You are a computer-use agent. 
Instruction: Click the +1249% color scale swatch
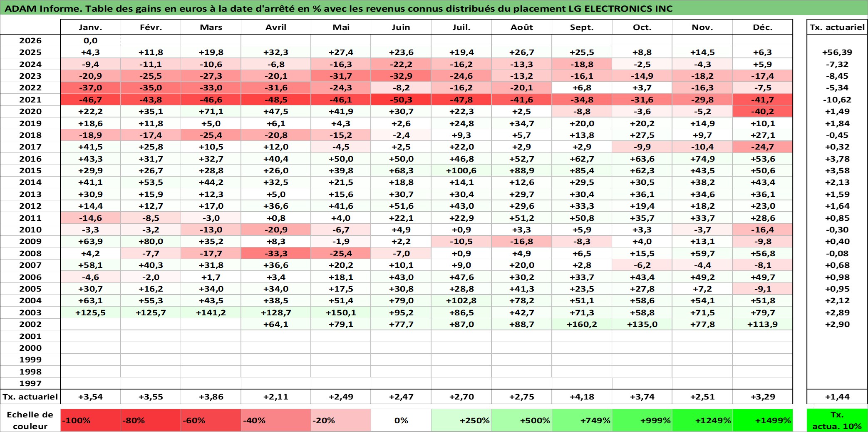(x=702, y=420)
